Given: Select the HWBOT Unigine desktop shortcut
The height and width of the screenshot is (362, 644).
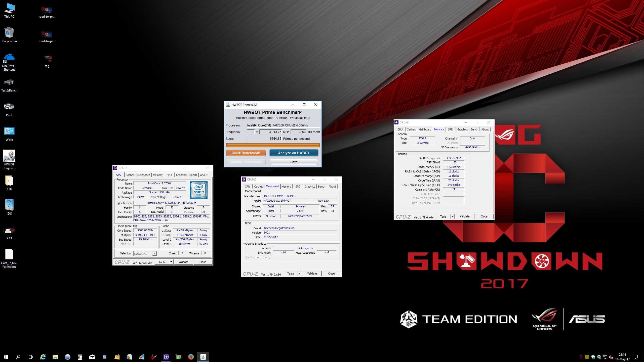Looking at the screenshot, I should click(9, 160).
